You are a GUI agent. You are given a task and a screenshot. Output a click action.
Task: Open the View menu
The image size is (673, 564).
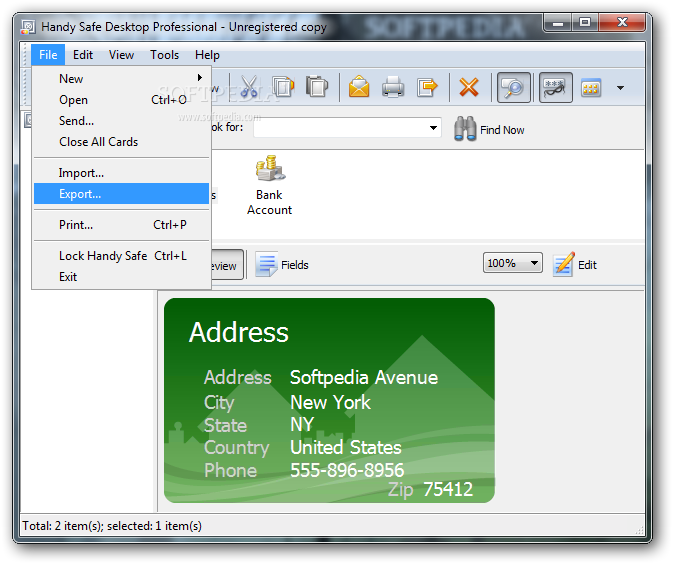click(121, 55)
